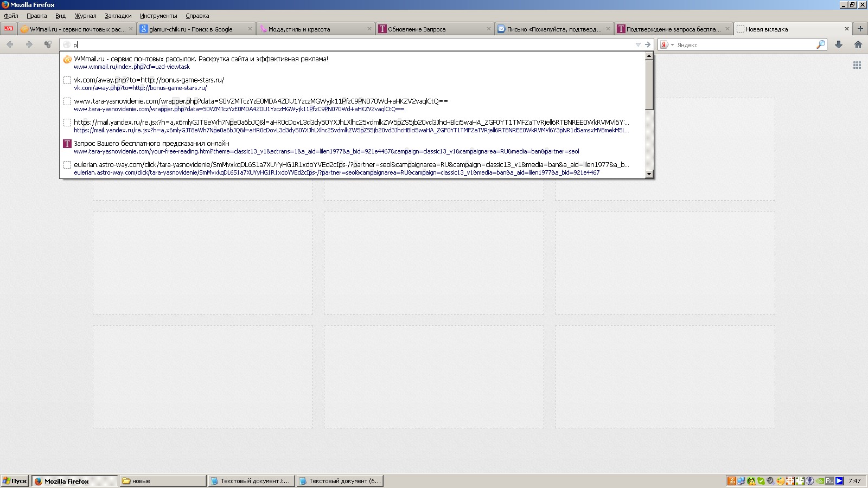Image resolution: width=868 pixels, height=488 pixels.
Task: Click the Go arrow in address bar
Action: pos(647,44)
